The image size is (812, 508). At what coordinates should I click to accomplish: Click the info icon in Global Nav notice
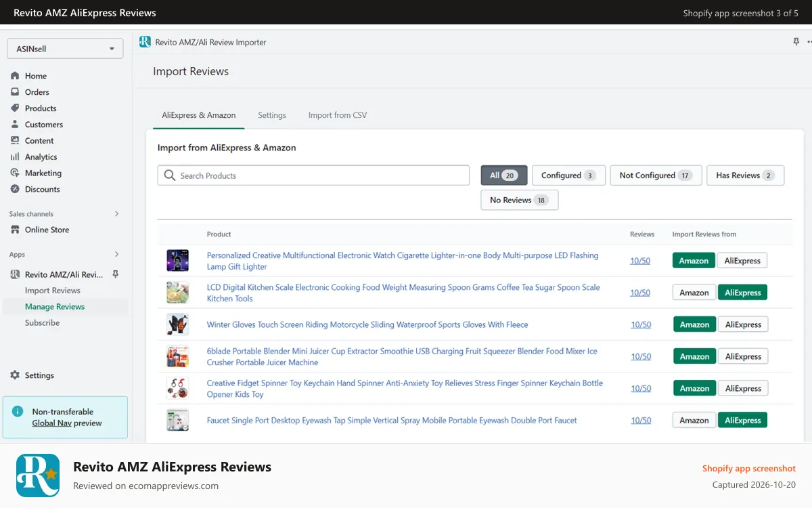coord(18,412)
